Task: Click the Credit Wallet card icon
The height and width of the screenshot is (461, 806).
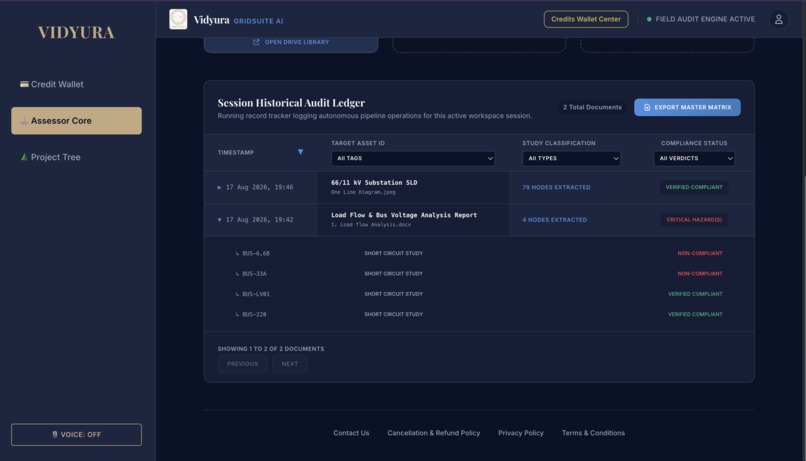Action: 24,84
